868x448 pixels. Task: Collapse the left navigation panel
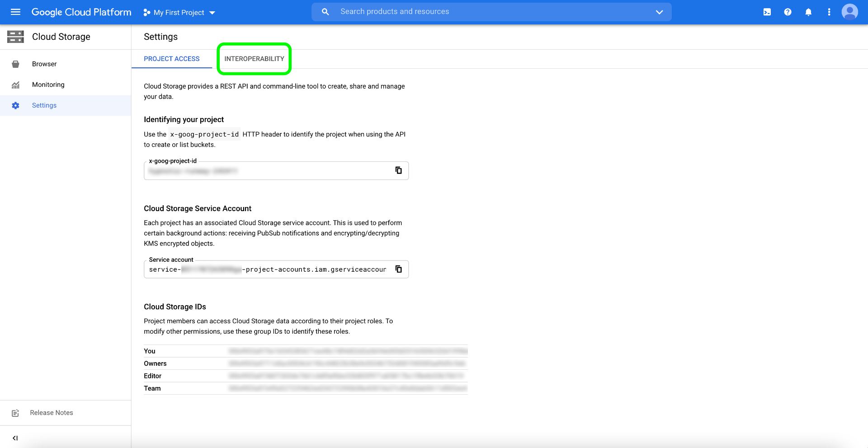pyautogui.click(x=15, y=438)
